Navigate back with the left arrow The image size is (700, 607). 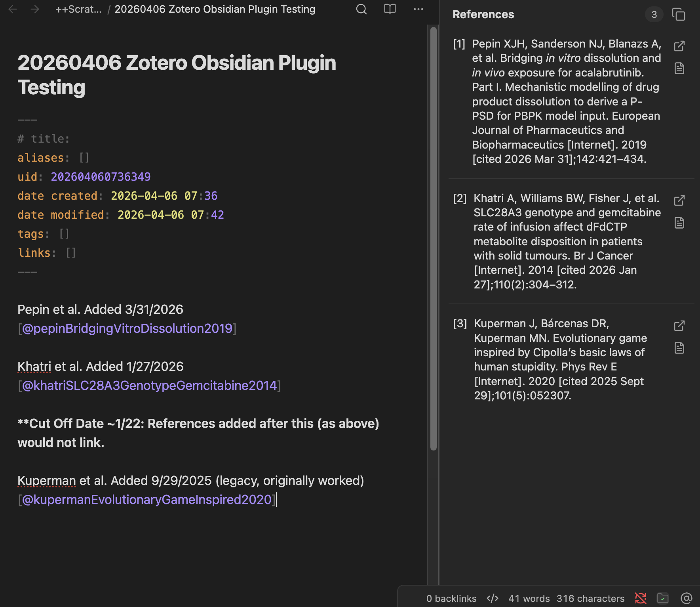point(13,9)
